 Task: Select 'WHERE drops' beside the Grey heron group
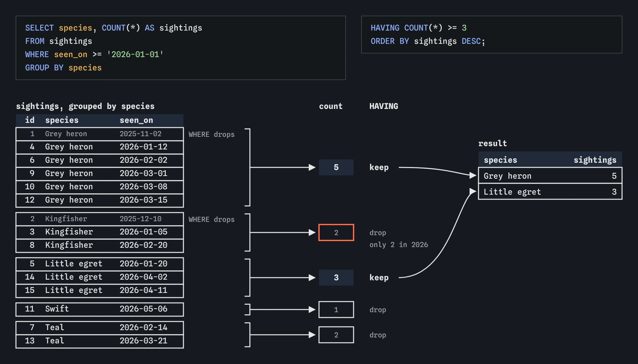coord(212,135)
